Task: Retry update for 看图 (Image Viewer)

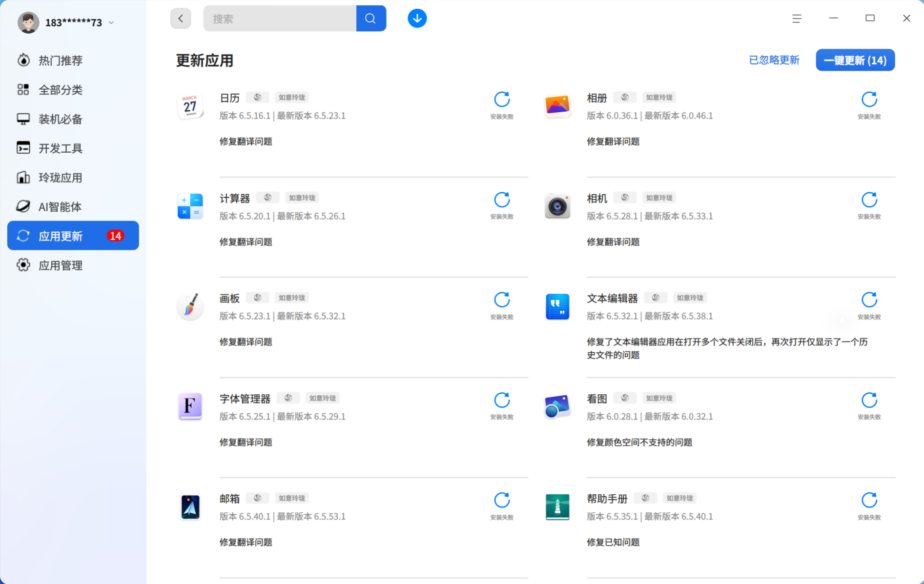Action: click(869, 401)
